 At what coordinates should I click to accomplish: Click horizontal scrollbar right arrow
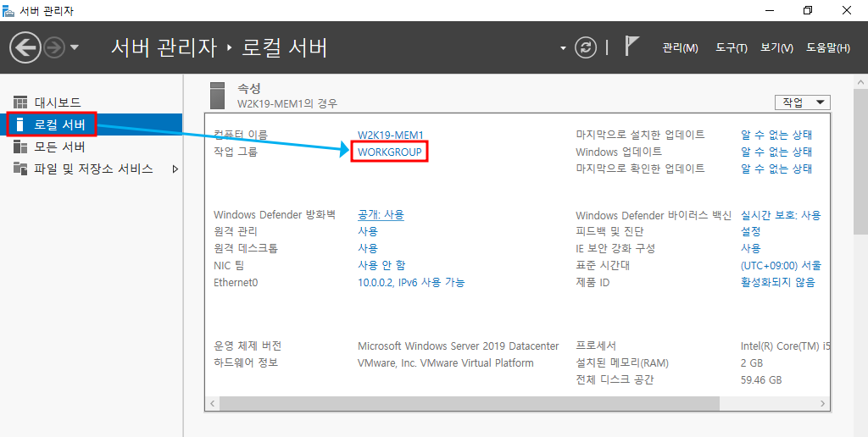823,404
